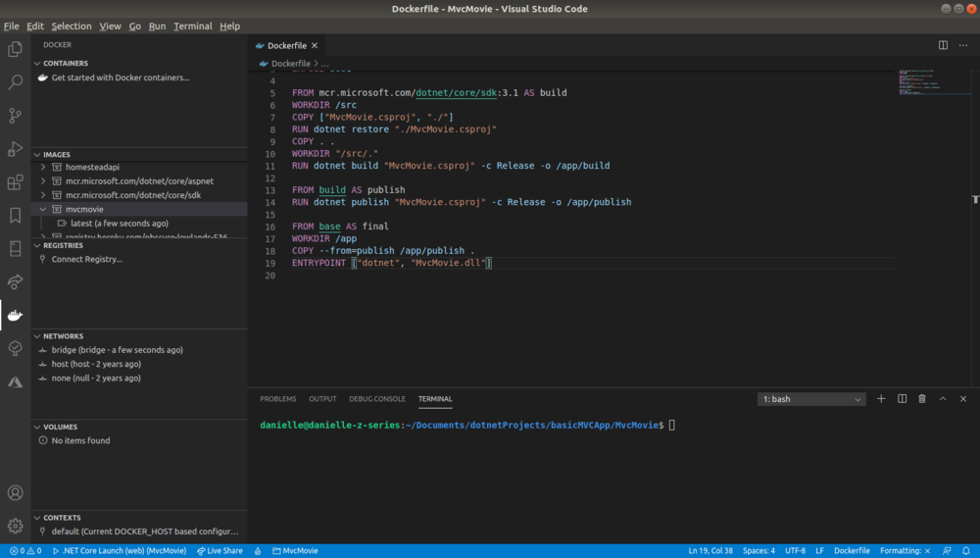Click Get started with Docker containers

point(120,77)
